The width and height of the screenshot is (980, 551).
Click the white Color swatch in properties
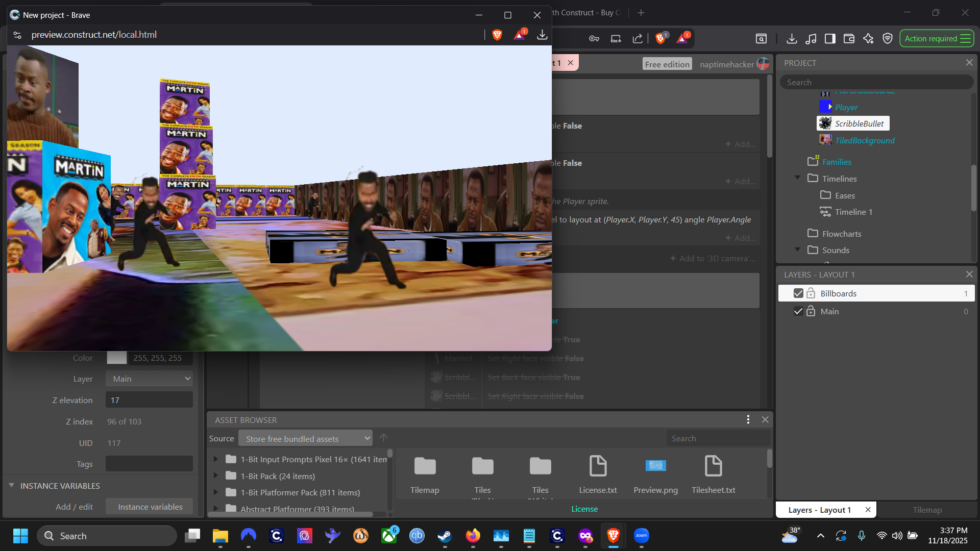pos(116,358)
